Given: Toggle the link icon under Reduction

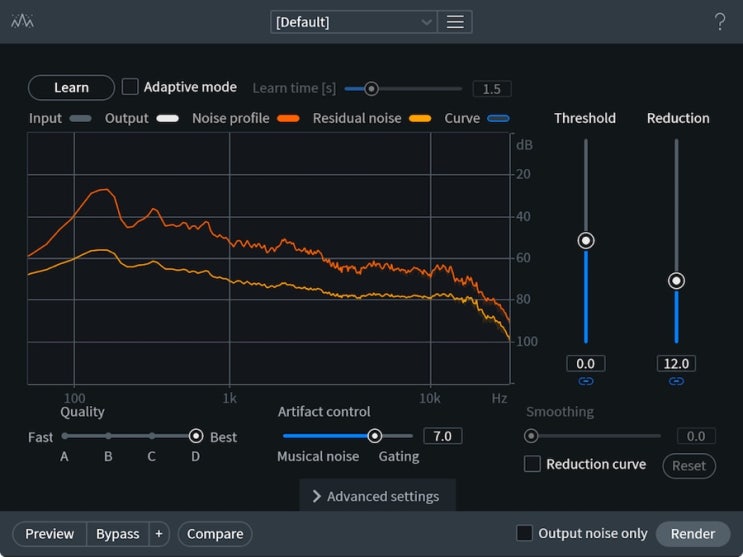Looking at the screenshot, I should [x=676, y=381].
